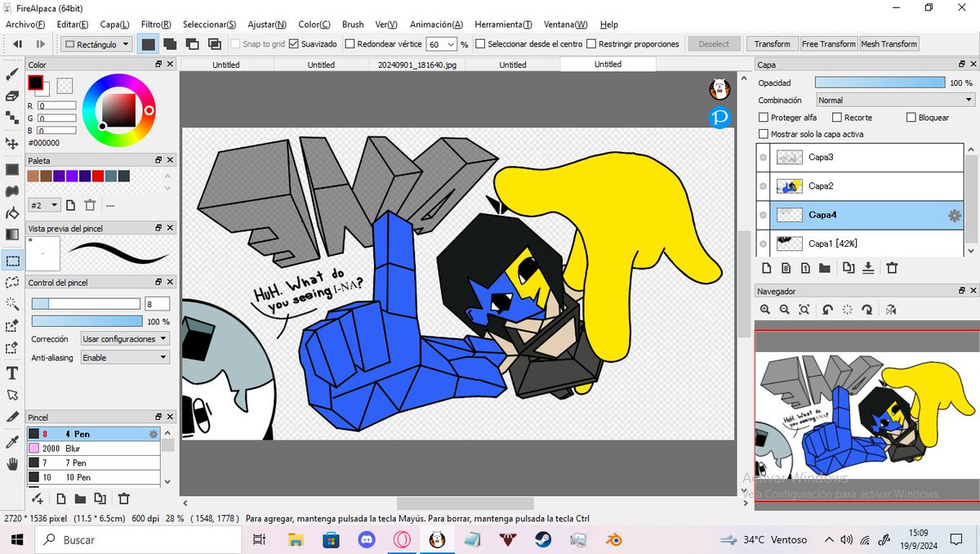The height and width of the screenshot is (554, 980).
Task: Open the Herramienta menu
Action: [503, 25]
